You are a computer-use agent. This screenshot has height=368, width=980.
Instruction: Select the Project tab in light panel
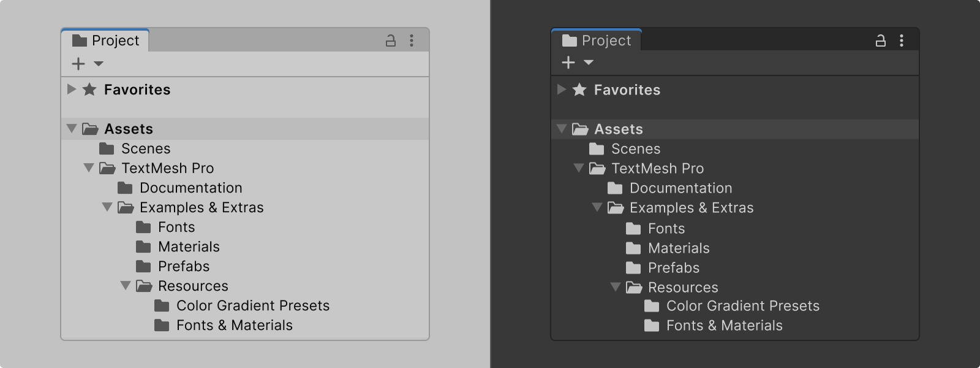[106, 40]
